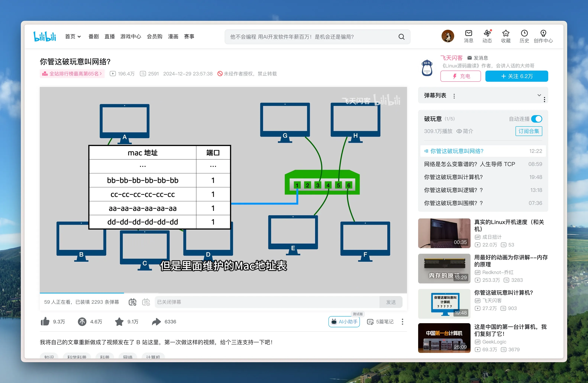Viewport: 588px width, 383px height.
Task: Click the star favorite icon below video
Action: point(119,322)
